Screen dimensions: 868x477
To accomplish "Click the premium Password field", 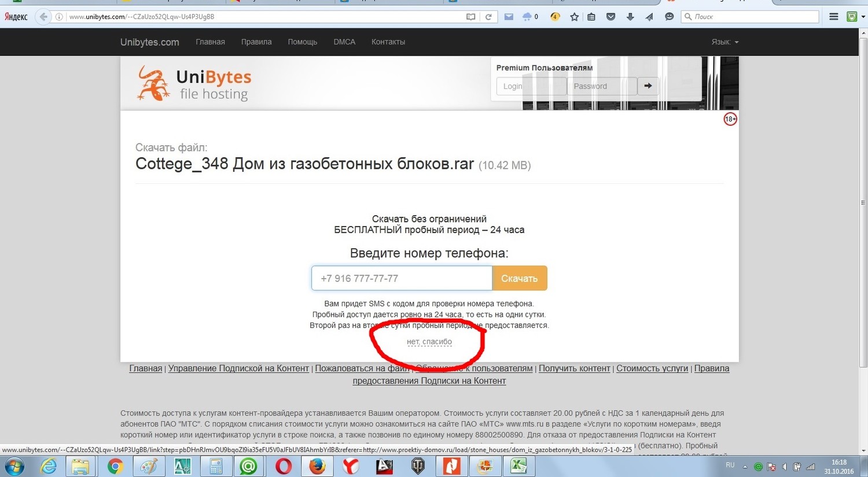I will (602, 86).
